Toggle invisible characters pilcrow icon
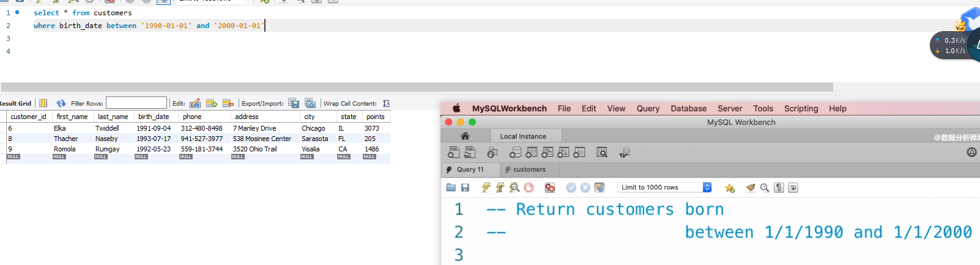The image size is (980, 265). tap(779, 187)
